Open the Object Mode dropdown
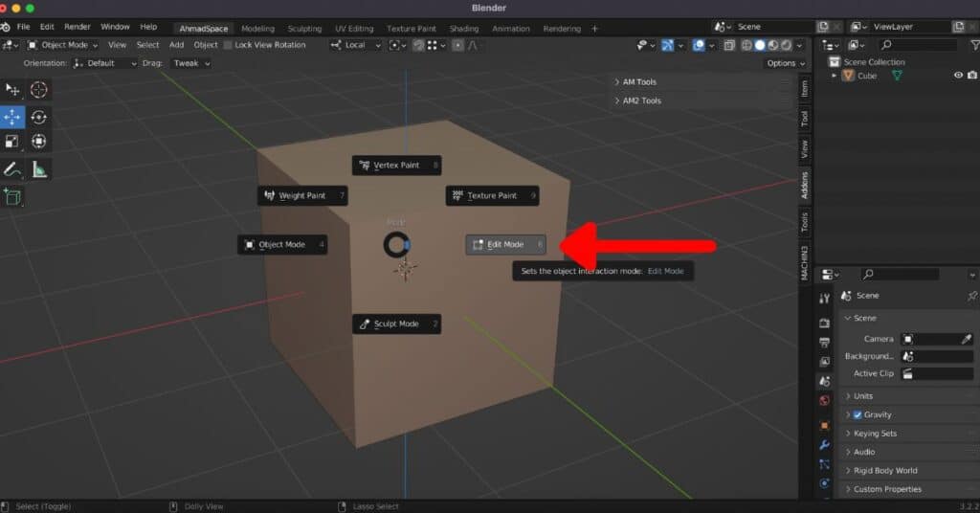The image size is (980, 513). pos(60,45)
